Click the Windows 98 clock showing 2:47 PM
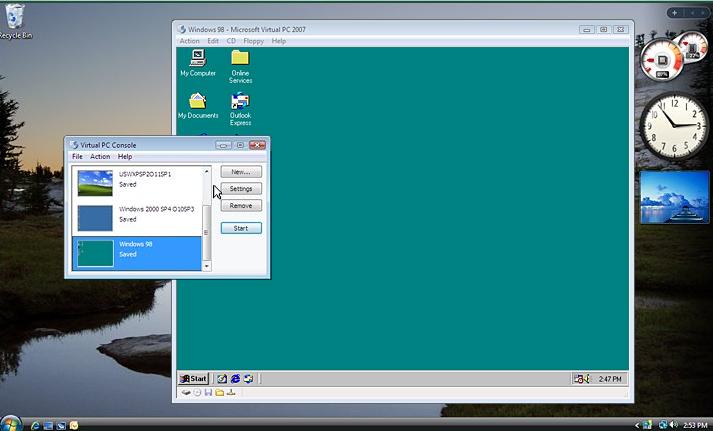 [609, 379]
